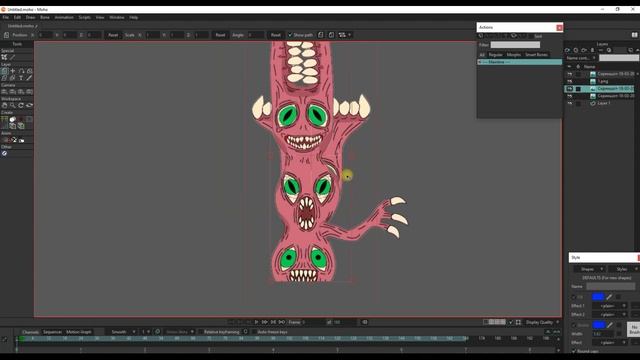Select the Set Origin crosshair tool

coord(13,71)
